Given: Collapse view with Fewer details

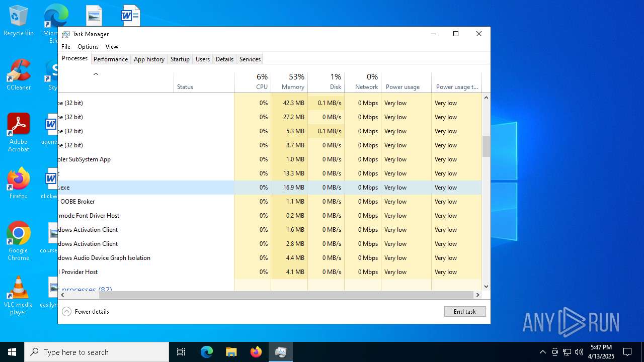Looking at the screenshot, I should [86, 312].
